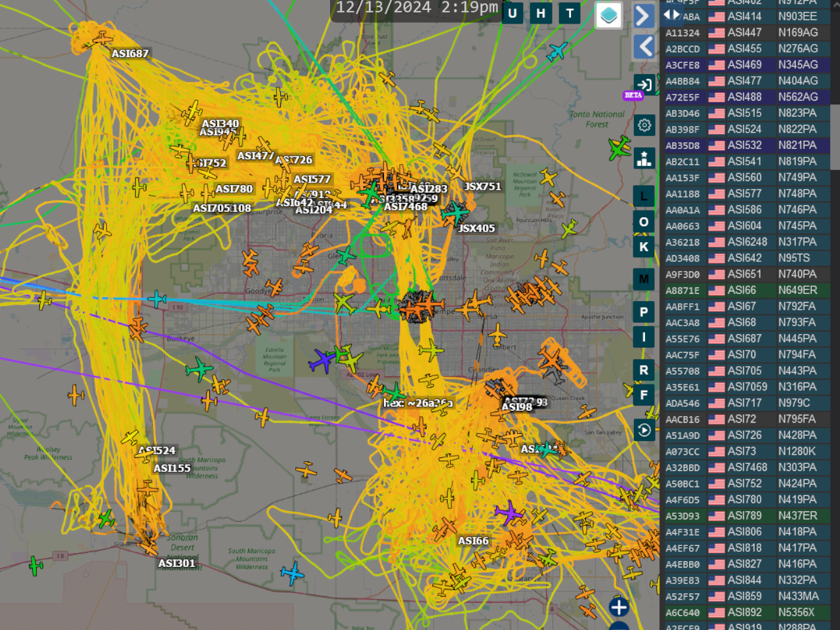Viewport: 840px width, 630px height.
Task: Toggle the M multi-select button
Action: click(x=644, y=280)
